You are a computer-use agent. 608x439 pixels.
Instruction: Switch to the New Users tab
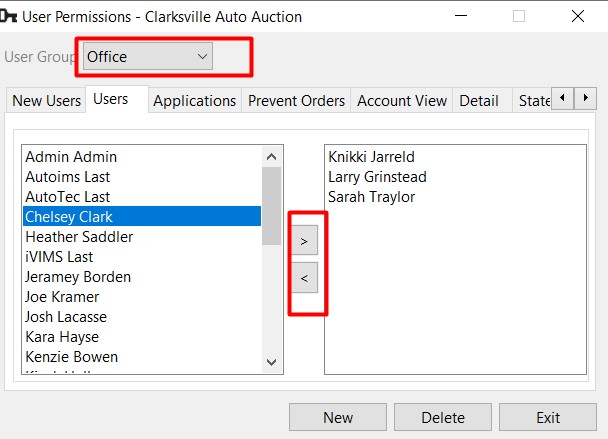pyautogui.click(x=46, y=101)
